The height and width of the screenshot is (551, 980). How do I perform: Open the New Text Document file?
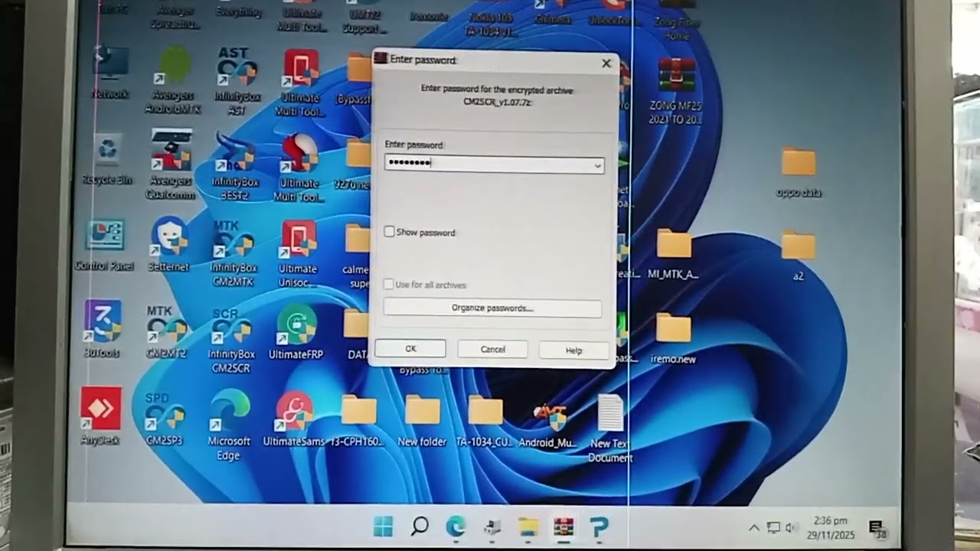coord(610,429)
